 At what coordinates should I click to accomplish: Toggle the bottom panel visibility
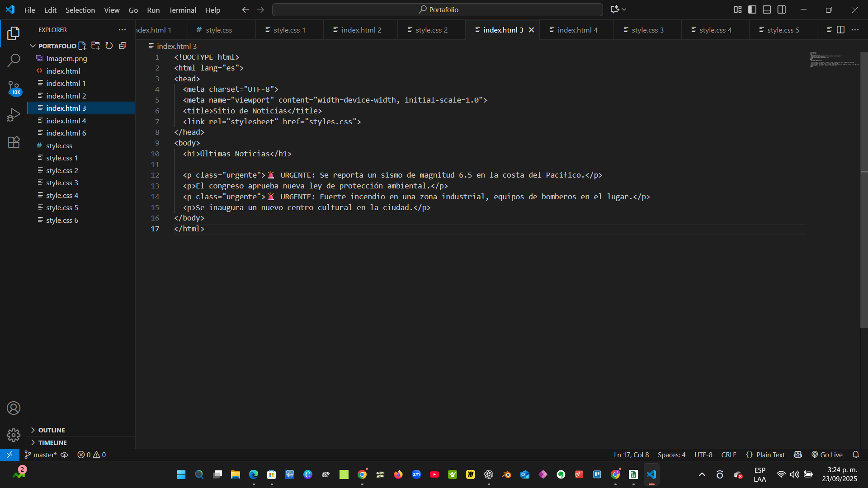point(767,9)
